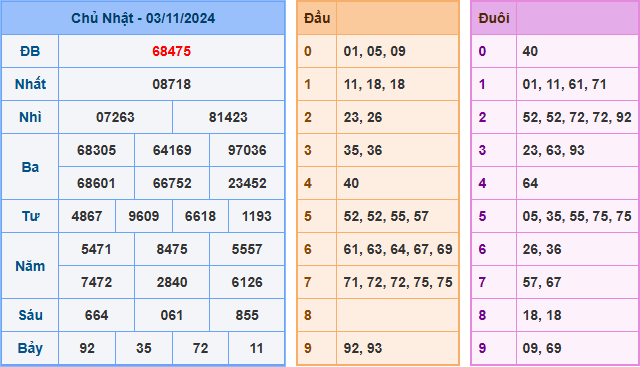Select the Nhất prize label
The height and width of the screenshot is (367, 640).
coord(30,85)
